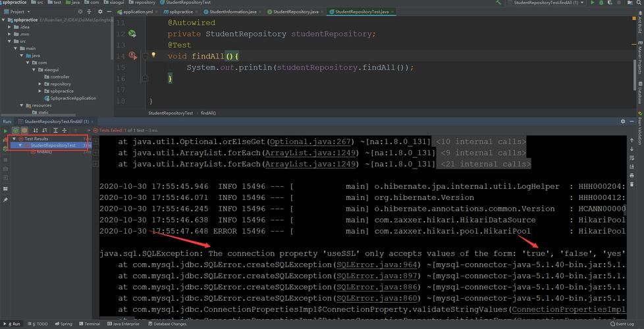The width and height of the screenshot is (644, 329).
Task: Click Run with Coverage icon in the top toolbar
Action: (x=609, y=3)
